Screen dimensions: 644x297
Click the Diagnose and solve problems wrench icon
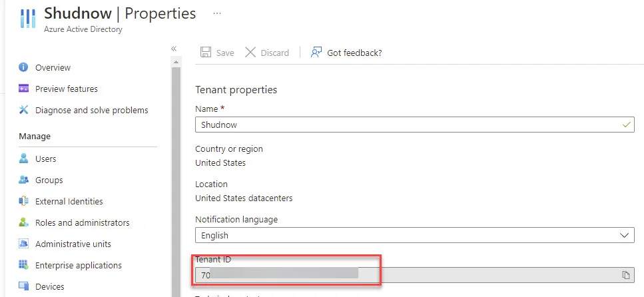[x=23, y=110]
